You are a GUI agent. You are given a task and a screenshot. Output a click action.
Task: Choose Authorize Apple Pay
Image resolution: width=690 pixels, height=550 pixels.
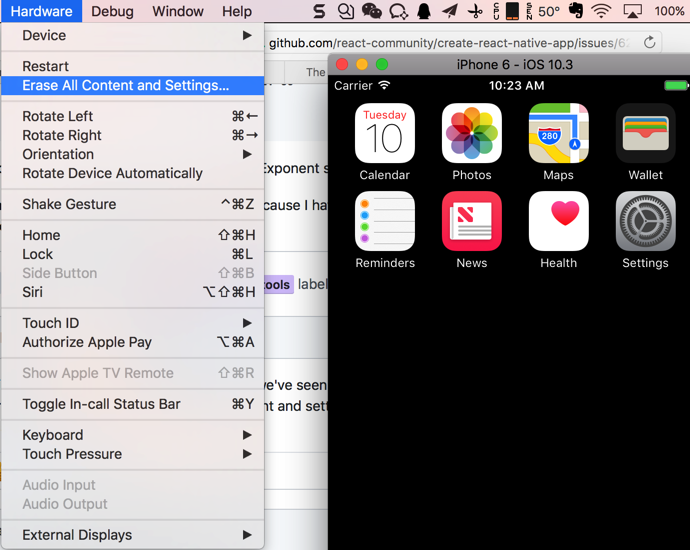coord(132,342)
